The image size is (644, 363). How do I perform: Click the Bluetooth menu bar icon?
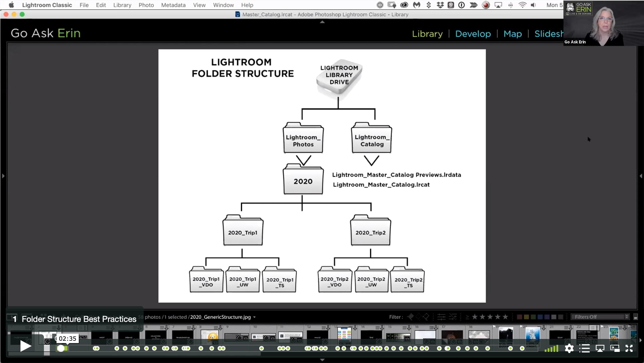510,5
